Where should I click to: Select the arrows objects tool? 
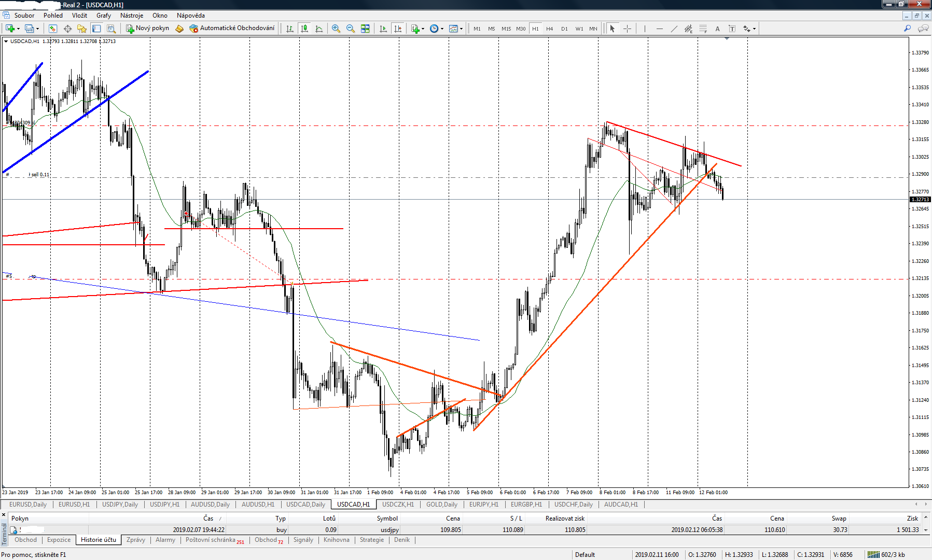coord(746,29)
